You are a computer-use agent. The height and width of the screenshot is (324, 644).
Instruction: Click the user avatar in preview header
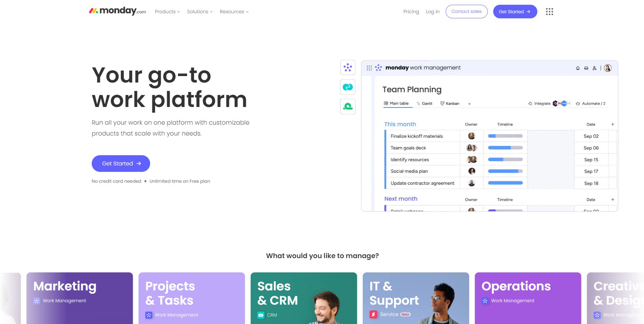point(608,68)
